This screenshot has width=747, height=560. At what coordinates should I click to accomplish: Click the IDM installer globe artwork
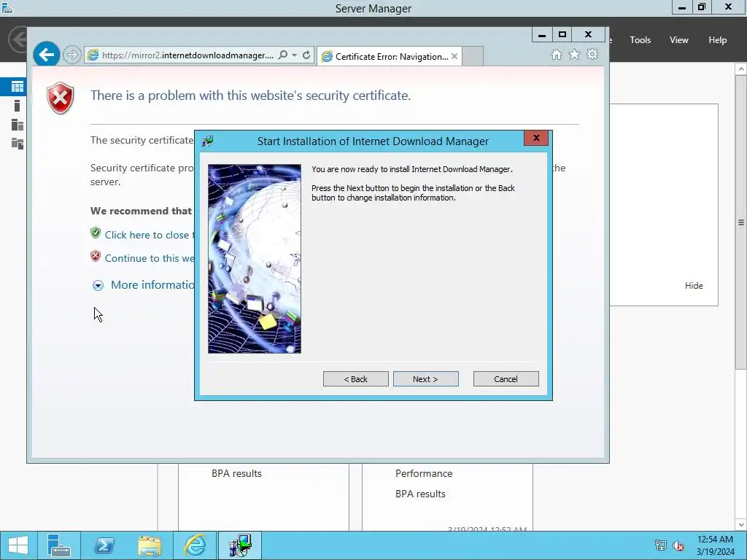click(x=255, y=259)
